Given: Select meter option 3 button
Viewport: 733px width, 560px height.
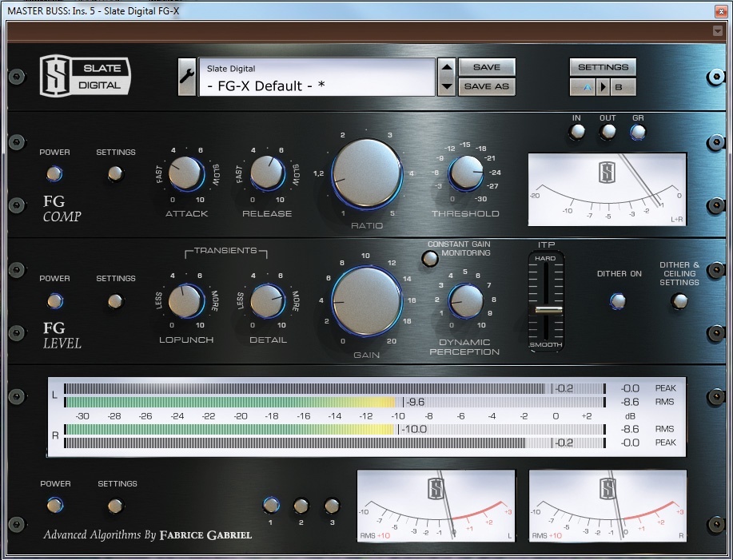Looking at the screenshot, I should (332, 506).
